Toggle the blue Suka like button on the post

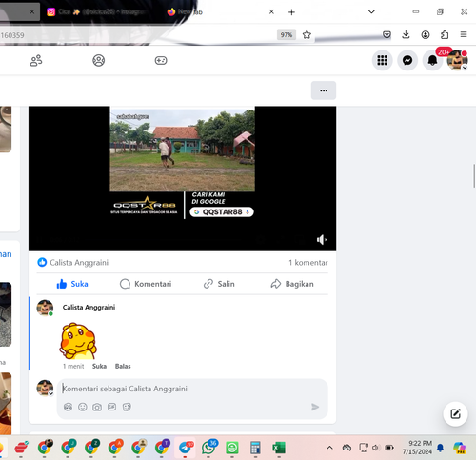coord(72,284)
